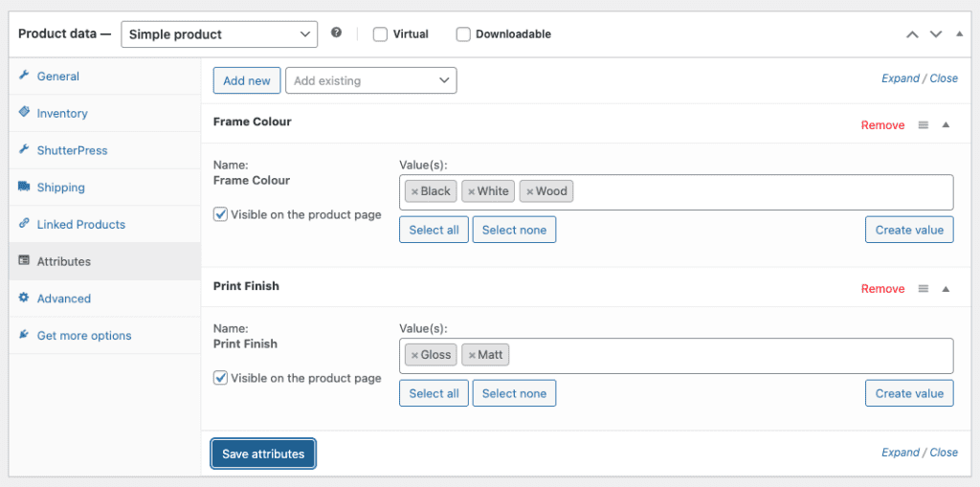Click the drag handle icon for Print Finish
Viewport: 980px width, 487px height.
(x=924, y=289)
